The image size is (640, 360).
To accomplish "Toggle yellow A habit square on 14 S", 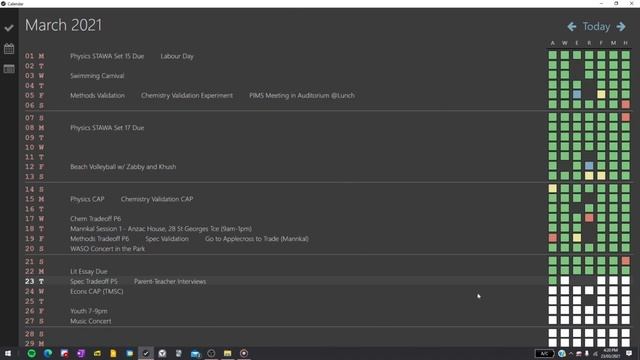I will click(x=553, y=188).
